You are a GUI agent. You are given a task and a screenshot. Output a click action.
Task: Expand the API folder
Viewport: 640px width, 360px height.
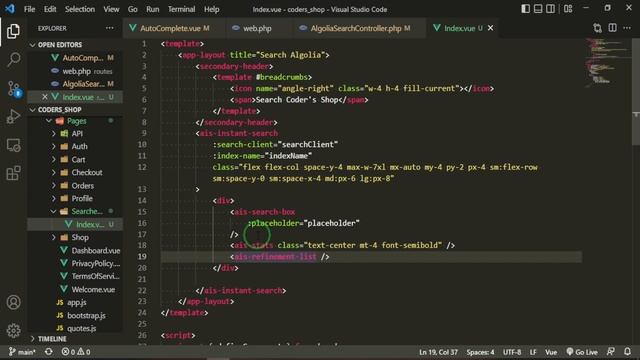click(x=53, y=133)
